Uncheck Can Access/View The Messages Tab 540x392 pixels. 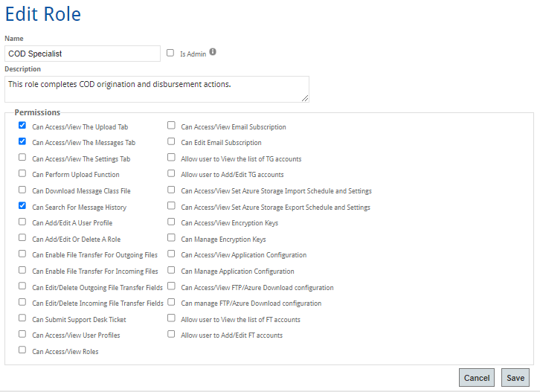point(22,141)
